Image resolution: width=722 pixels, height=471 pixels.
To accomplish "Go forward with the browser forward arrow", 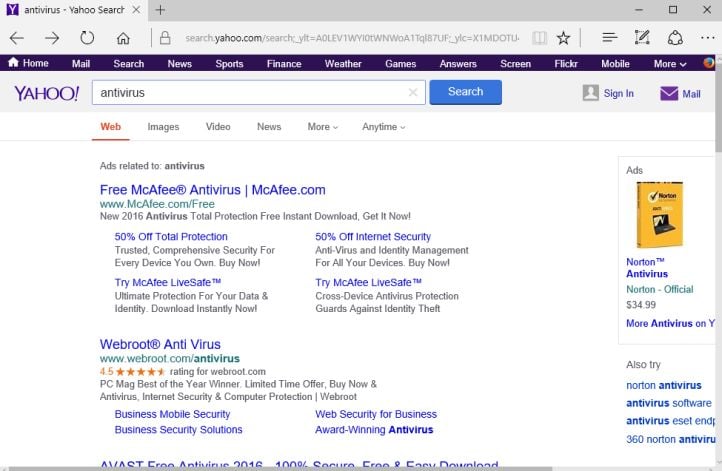I will (x=52, y=38).
